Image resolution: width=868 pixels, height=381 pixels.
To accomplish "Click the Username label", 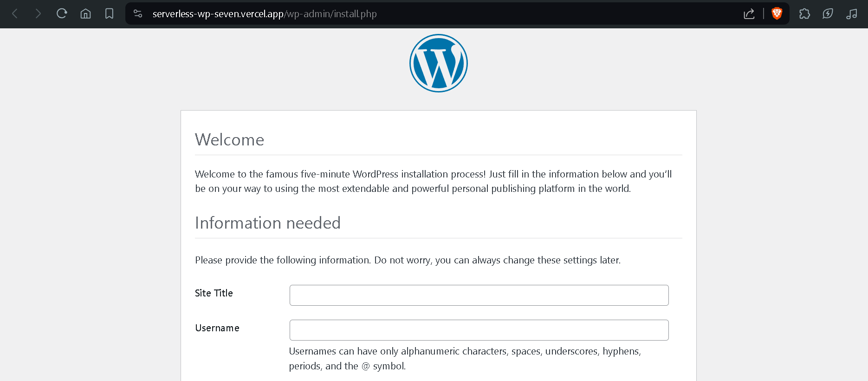I will 217,328.
